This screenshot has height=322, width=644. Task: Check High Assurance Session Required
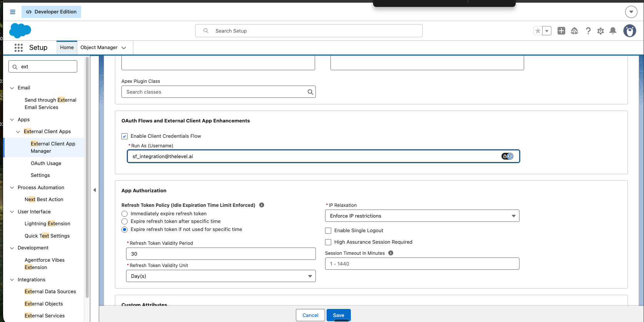328,242
